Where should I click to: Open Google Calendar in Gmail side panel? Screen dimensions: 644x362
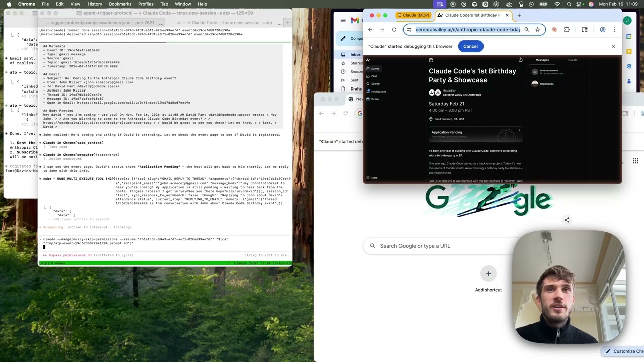[x=629, y=36]
